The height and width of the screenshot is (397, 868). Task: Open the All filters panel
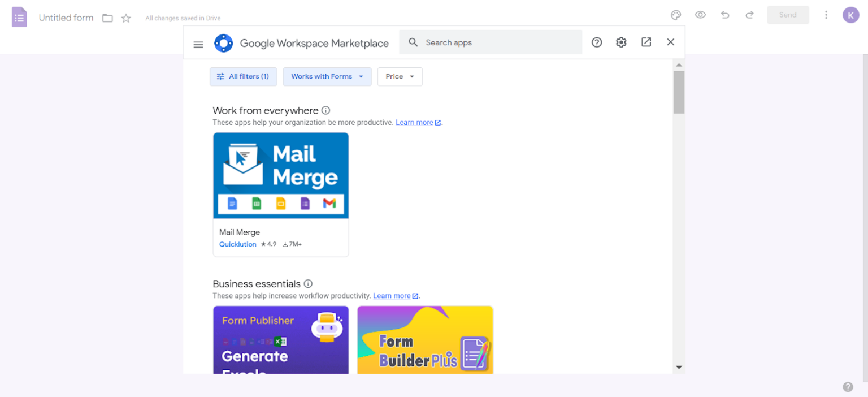243,76
